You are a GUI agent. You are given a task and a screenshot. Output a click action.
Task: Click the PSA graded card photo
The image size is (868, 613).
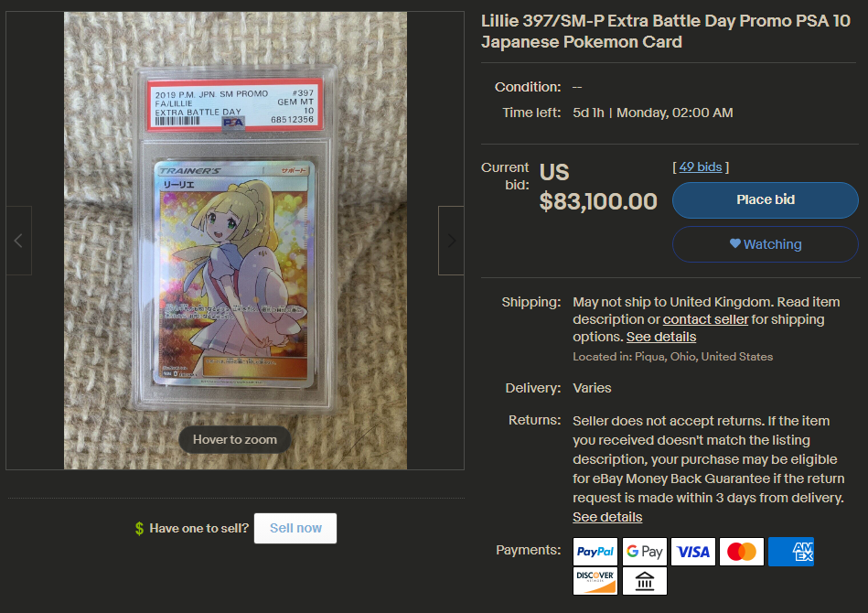point(235,241)
